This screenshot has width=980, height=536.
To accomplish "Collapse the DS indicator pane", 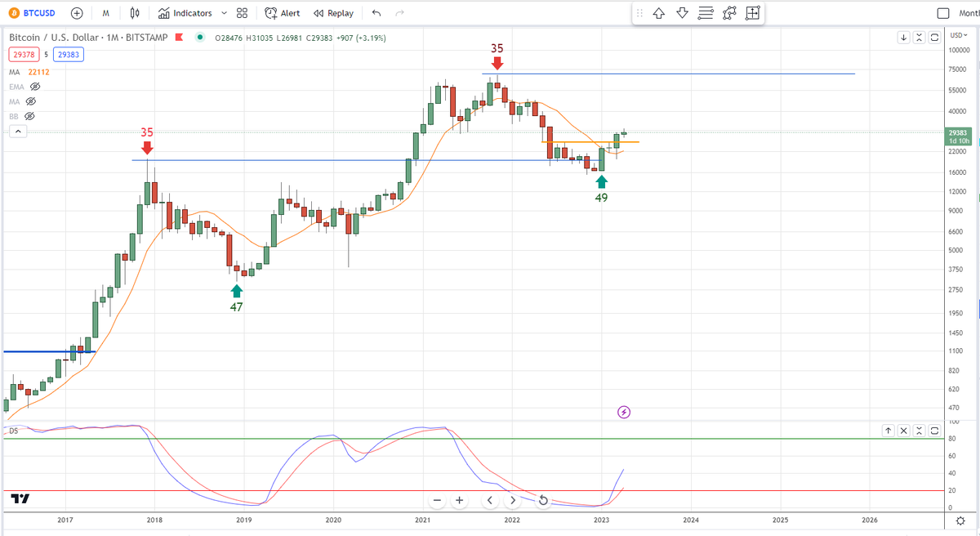I will click(919, 430).
